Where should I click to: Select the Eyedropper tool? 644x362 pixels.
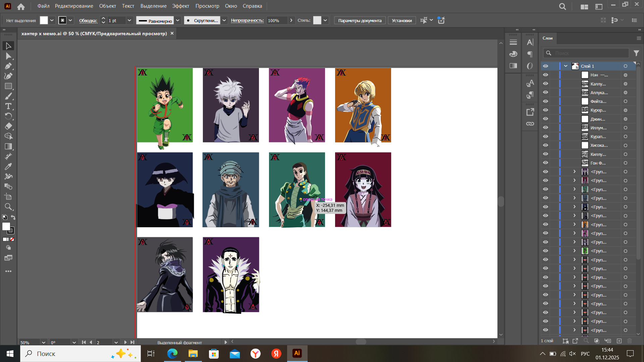click(x=8, y=167)
